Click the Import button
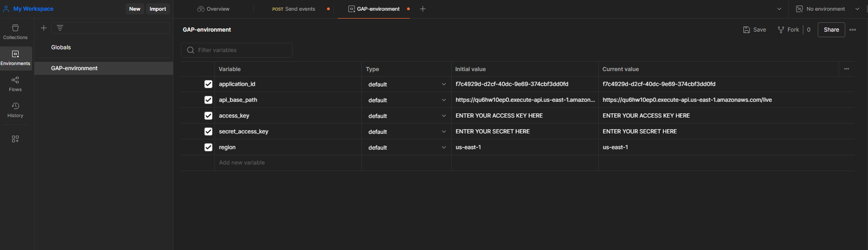The width and height of the screenshot is (868, 250). pyautogui.click(x=158, y=9)
